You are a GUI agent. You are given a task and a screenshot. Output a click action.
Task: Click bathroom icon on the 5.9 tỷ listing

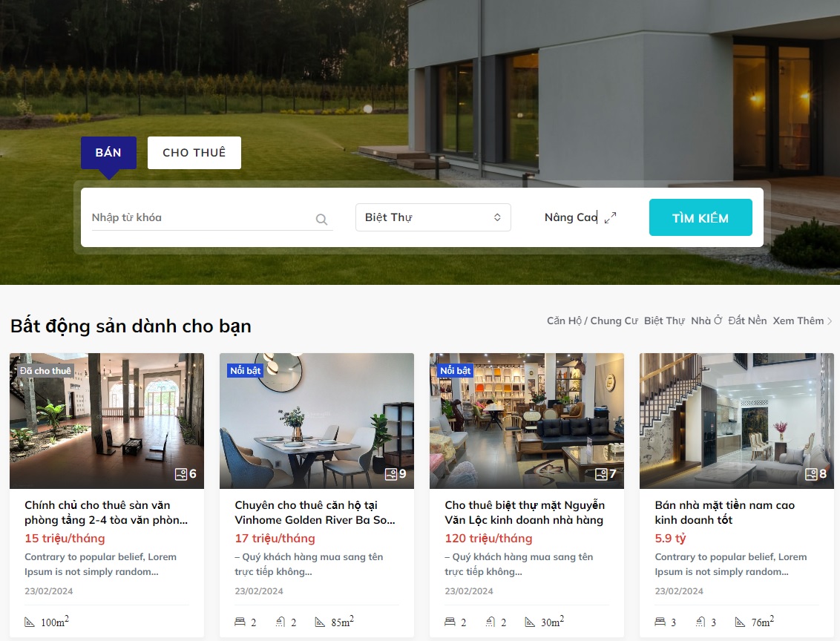coord(700,622)
